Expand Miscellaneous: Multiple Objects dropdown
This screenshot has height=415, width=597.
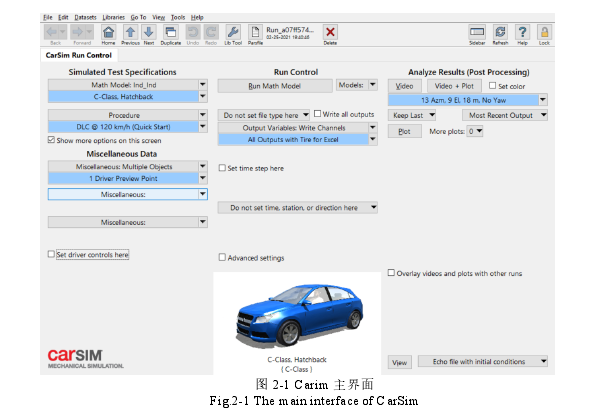tap(203, 166)
